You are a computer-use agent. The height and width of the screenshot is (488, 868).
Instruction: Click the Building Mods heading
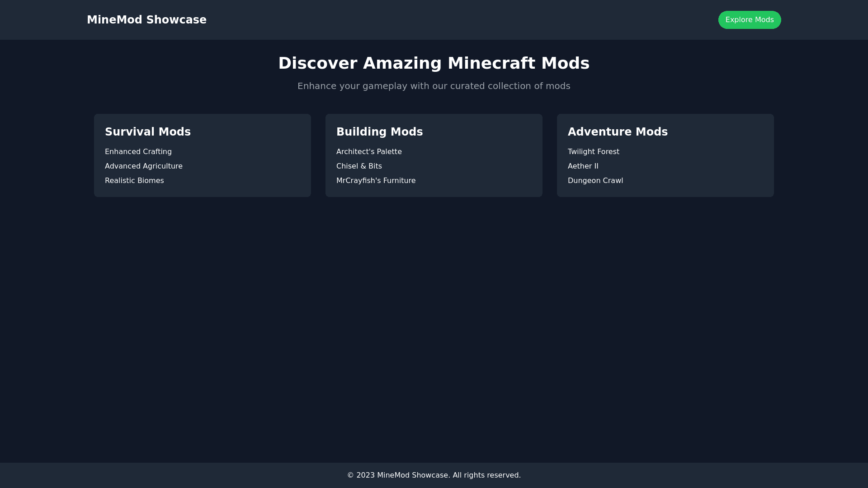click(x=379, y=132)
